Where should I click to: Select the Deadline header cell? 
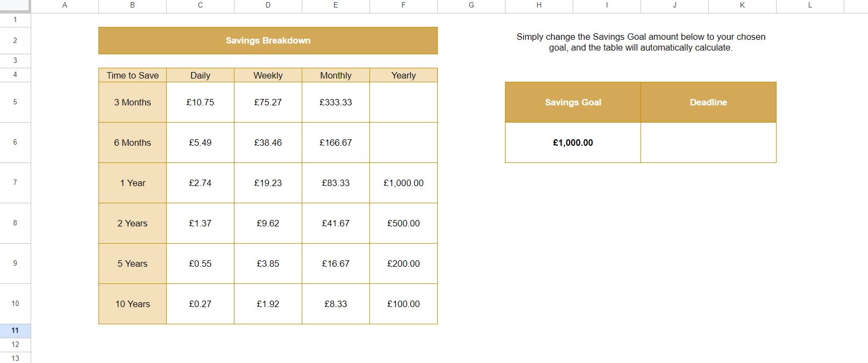point(708,102)
